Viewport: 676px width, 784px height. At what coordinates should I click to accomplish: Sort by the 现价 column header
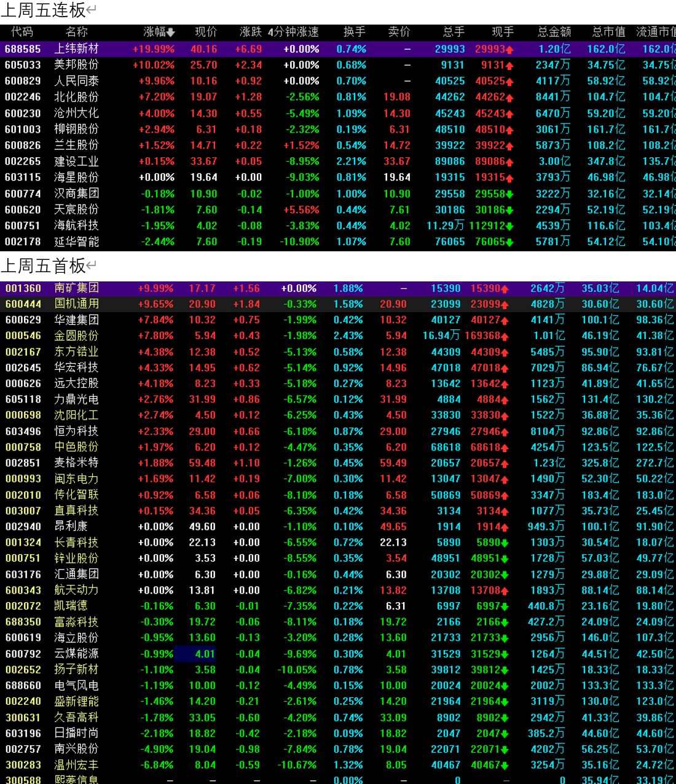click(206, 32)
